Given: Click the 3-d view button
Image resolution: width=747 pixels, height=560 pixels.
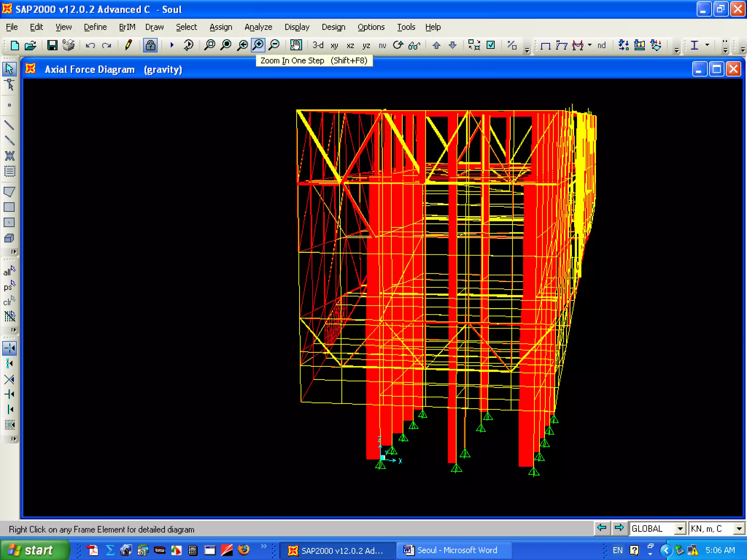Looking at the screenshot, I should click(x=318, y=45).
